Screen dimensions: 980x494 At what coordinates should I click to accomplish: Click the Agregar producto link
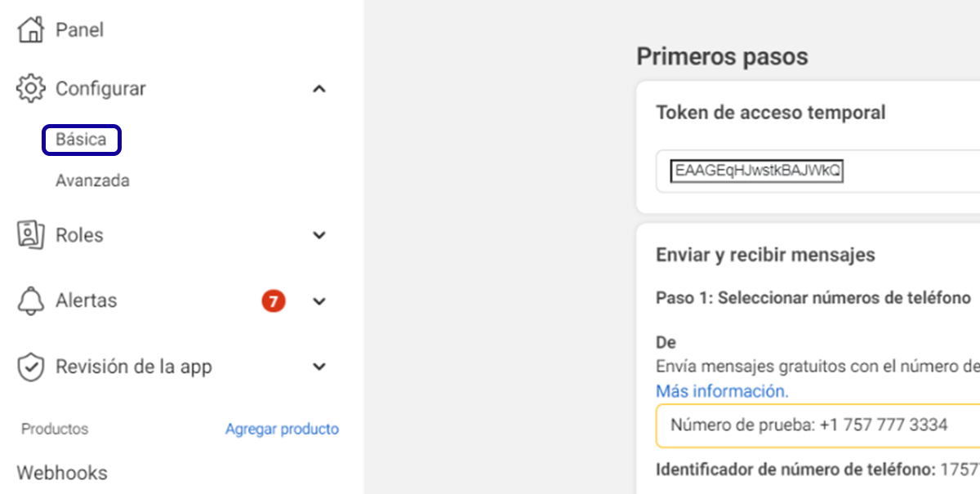[282, 429]
